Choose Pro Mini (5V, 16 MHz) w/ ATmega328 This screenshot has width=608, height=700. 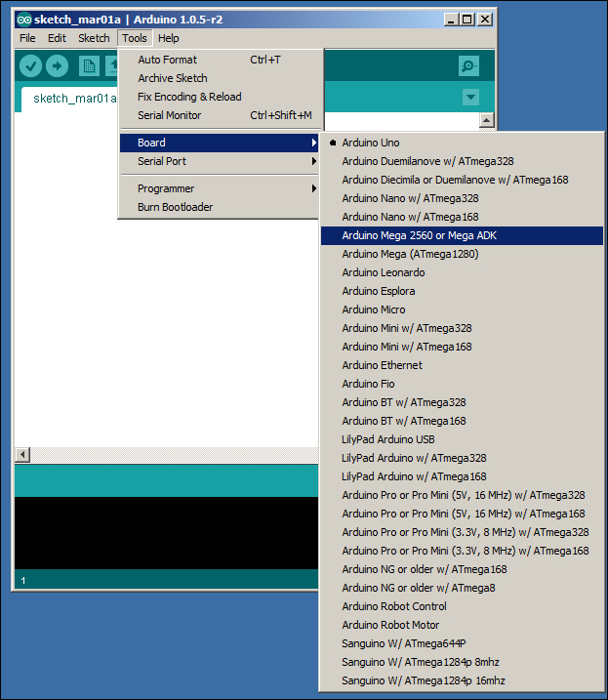click(x=462, y=495)
